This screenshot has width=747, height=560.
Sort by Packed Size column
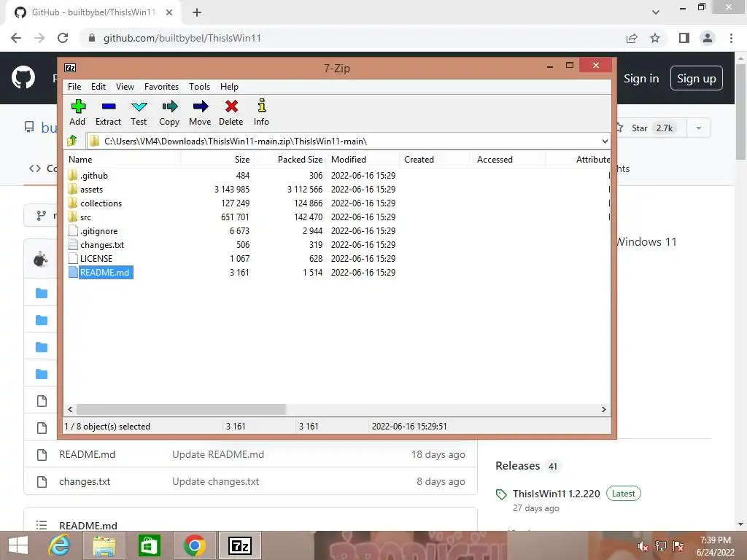point(290,160)
